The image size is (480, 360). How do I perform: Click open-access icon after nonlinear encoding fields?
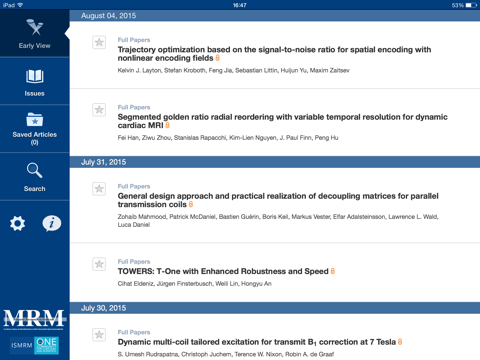tap(217, 58)
